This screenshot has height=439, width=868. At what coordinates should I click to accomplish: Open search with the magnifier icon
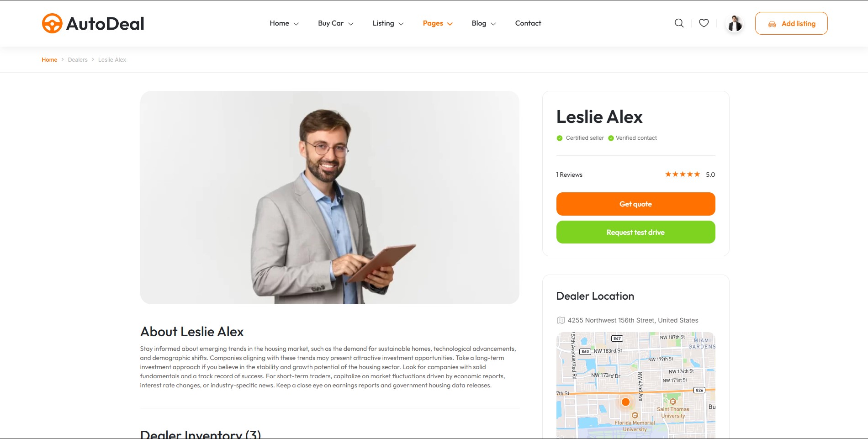coord(679,23)
